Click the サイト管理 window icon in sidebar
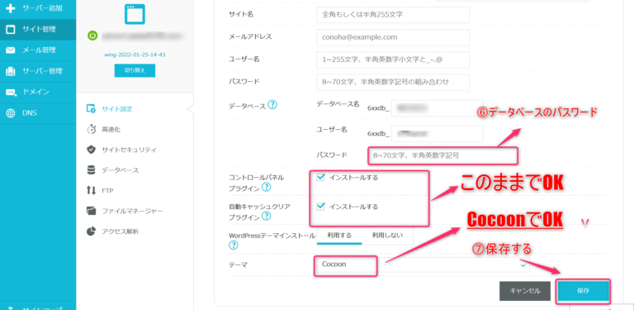The width and height of the screenshot is (644, 310). point(11,29)
